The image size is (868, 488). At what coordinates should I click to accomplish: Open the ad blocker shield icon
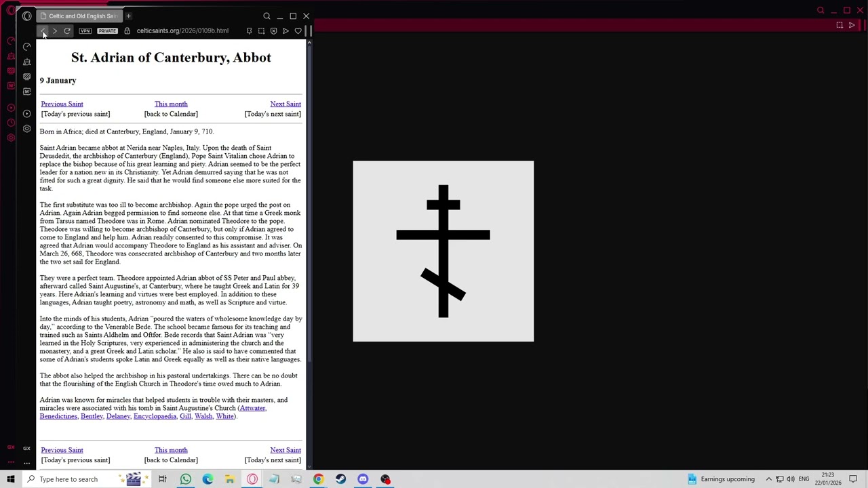coord(273,30)
